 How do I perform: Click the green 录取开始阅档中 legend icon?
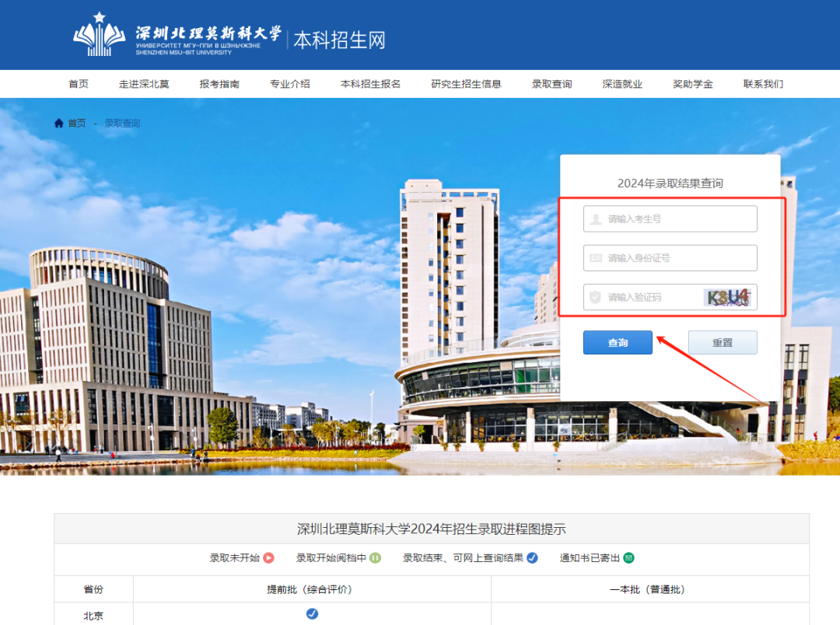(376, 558)
